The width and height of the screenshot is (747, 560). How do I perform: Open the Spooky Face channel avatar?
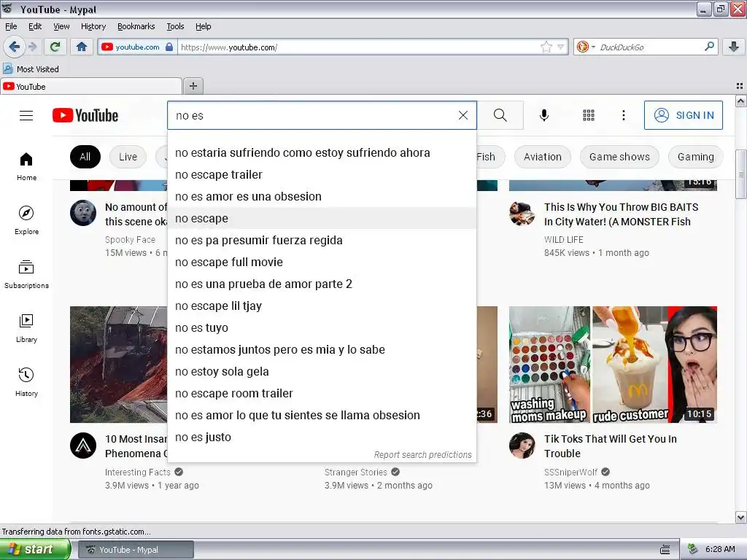(x=83, y=213)
